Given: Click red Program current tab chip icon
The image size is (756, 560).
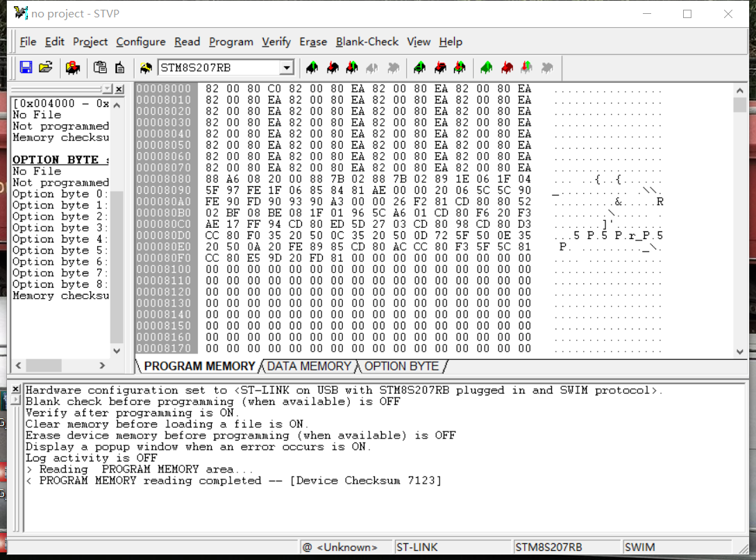Looking at the screenshot, I should point(333,67).
